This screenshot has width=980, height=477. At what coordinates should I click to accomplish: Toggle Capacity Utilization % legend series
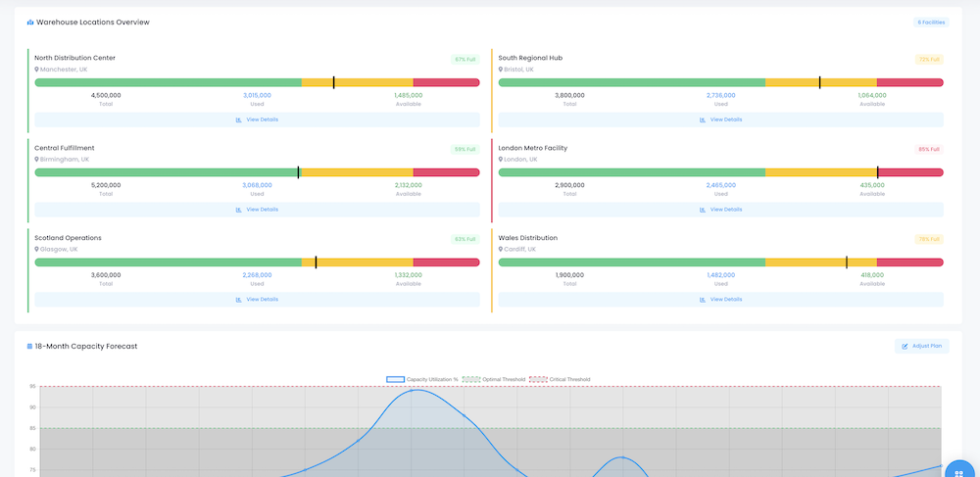pyautogui.click(x=396, y=379)
